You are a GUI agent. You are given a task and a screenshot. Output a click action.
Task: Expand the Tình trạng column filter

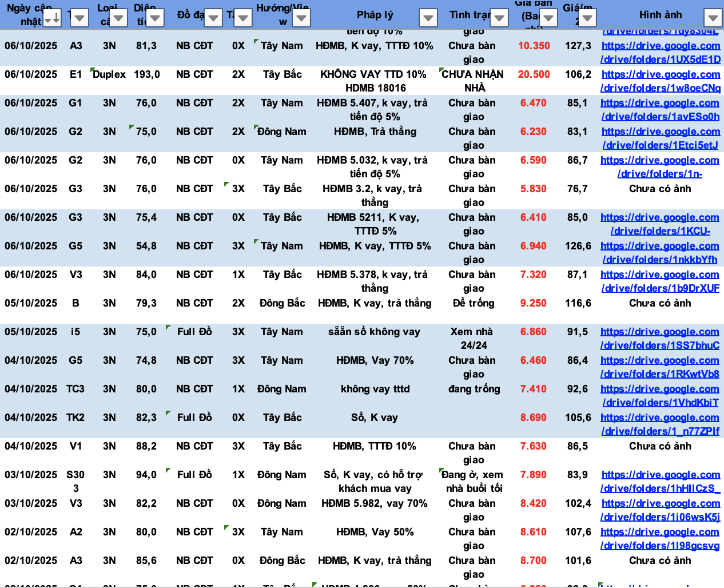[x=499, y=19]
